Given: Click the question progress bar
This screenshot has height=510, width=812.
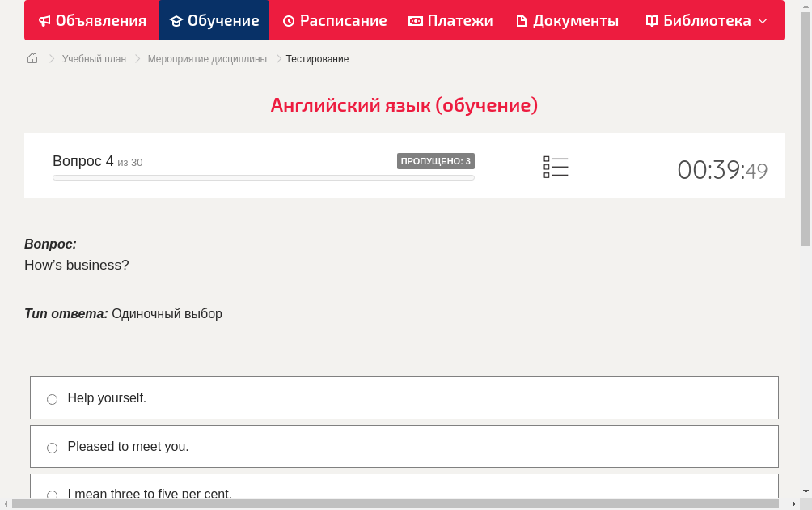Looking at the screenshot, I should 264,177.
